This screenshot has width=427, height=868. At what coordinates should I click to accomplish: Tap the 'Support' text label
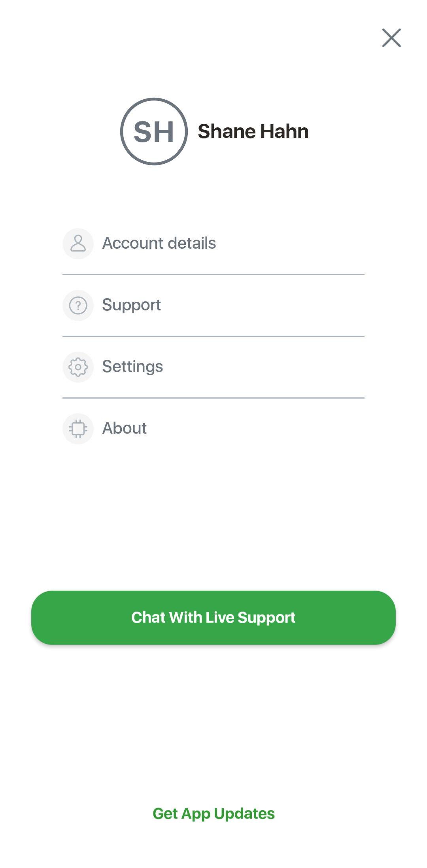131,305
